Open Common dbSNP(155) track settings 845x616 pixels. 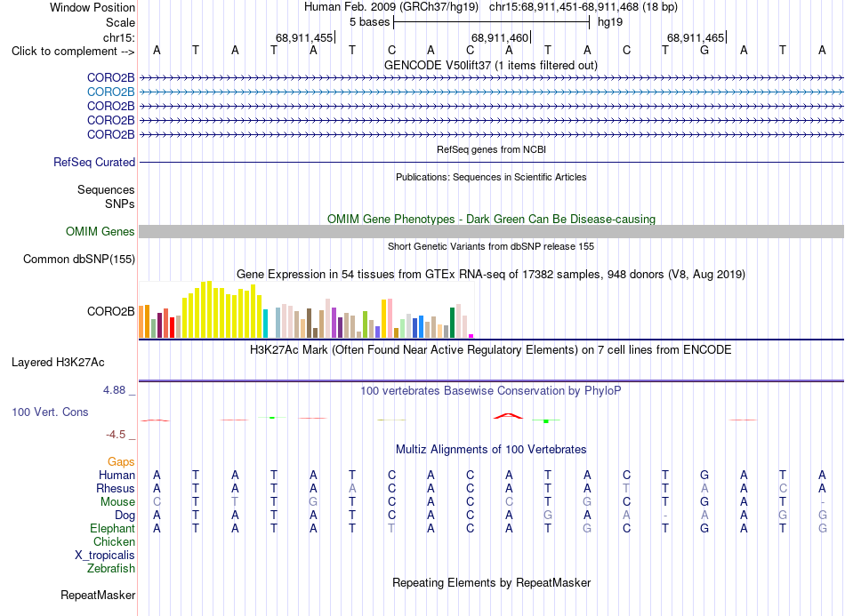(x=78, y=259)
